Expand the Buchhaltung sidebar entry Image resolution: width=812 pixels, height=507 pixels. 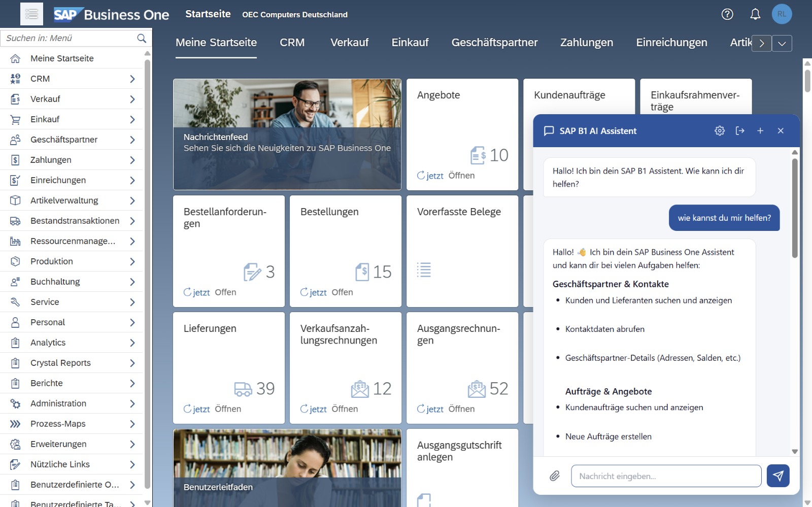[132, 281]
